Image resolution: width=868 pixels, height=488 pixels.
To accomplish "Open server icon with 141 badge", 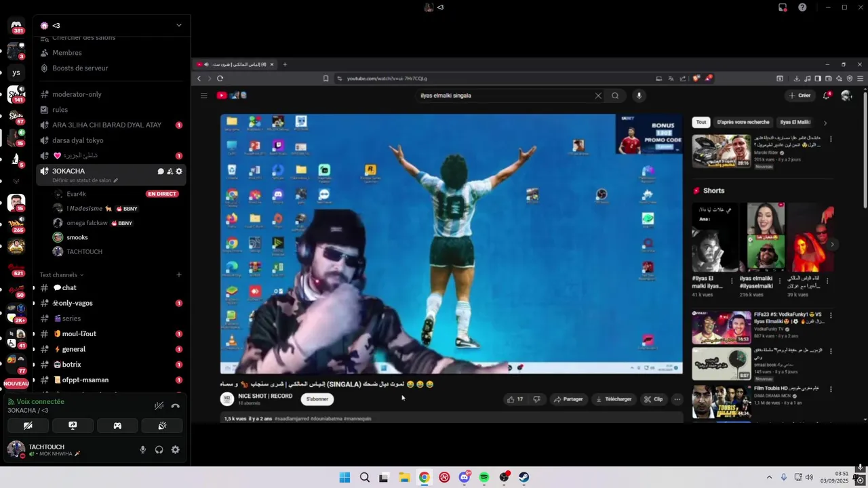I will [x=16, y=94].
